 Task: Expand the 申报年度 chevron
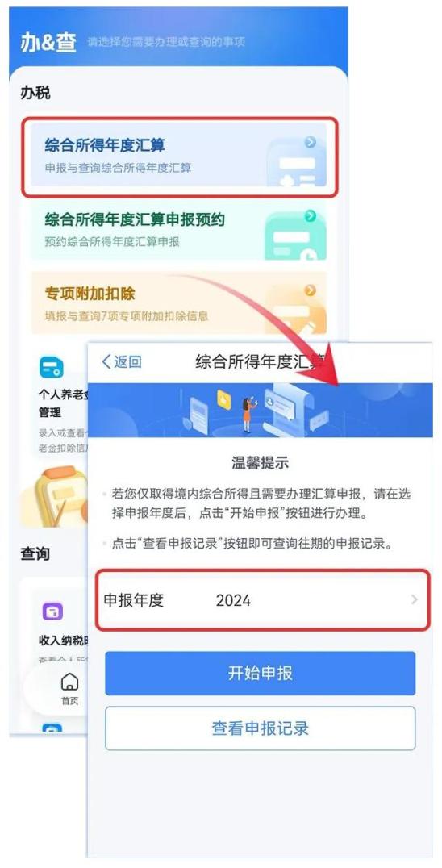tap(415, 599)
